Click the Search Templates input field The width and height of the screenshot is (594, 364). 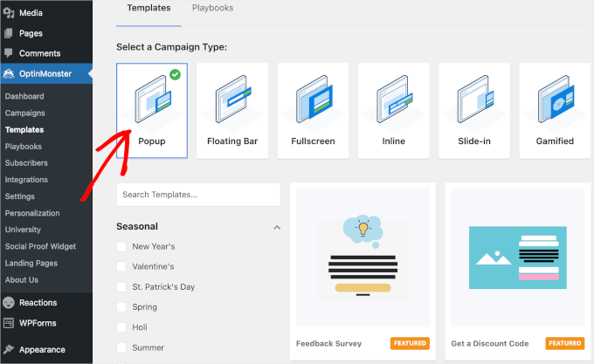coord(198,195)
